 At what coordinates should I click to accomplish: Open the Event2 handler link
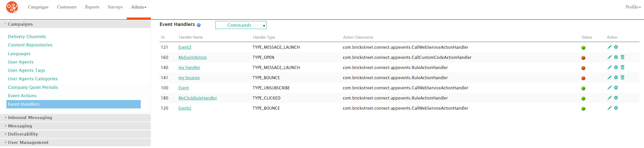(x=185, y=108)
